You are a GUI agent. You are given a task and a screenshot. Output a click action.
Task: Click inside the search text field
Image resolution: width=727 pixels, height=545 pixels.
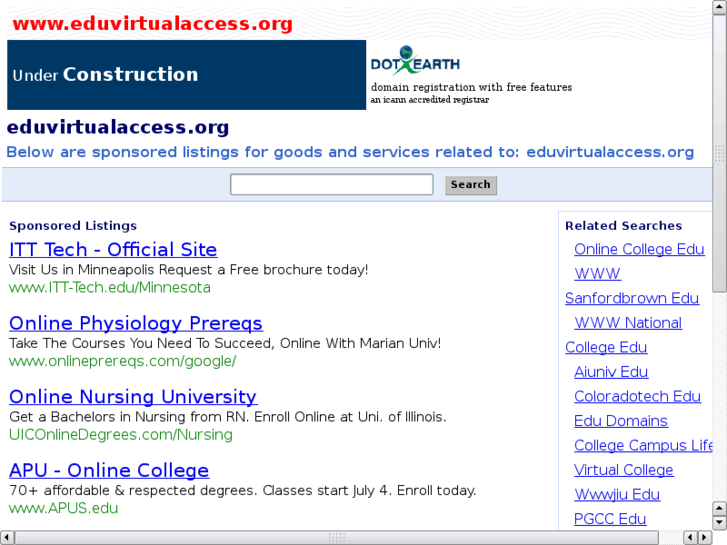[332, 185]
